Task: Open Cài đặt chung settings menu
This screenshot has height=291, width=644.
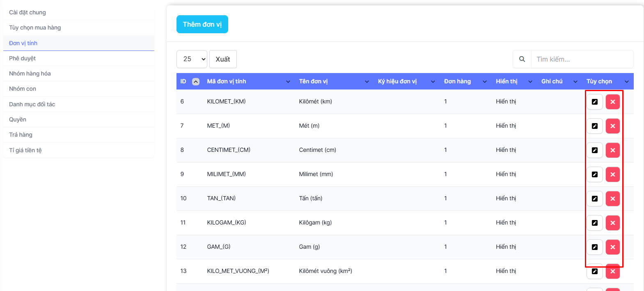Action: [x=28, y=12]
